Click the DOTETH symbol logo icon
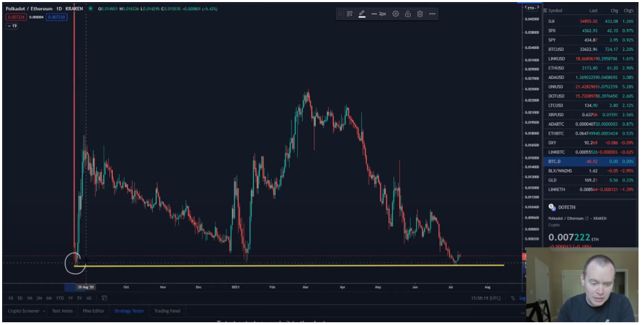644x325 pixels. [552, 208]
